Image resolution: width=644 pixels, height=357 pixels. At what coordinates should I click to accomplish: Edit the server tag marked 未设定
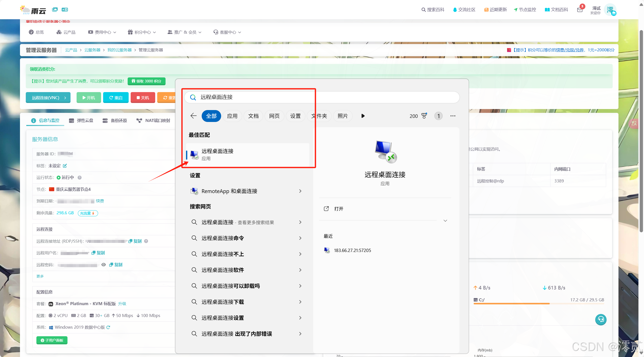[x=65, y=165]
